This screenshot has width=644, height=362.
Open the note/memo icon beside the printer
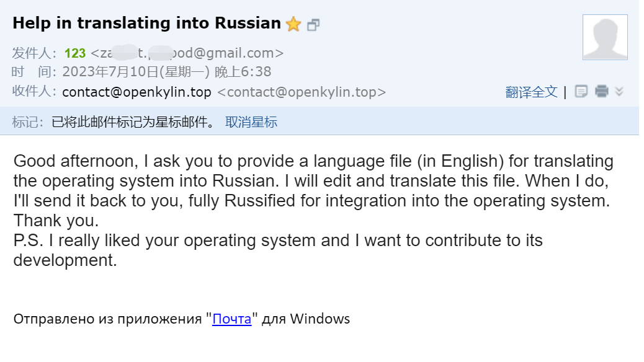(581, 92)
